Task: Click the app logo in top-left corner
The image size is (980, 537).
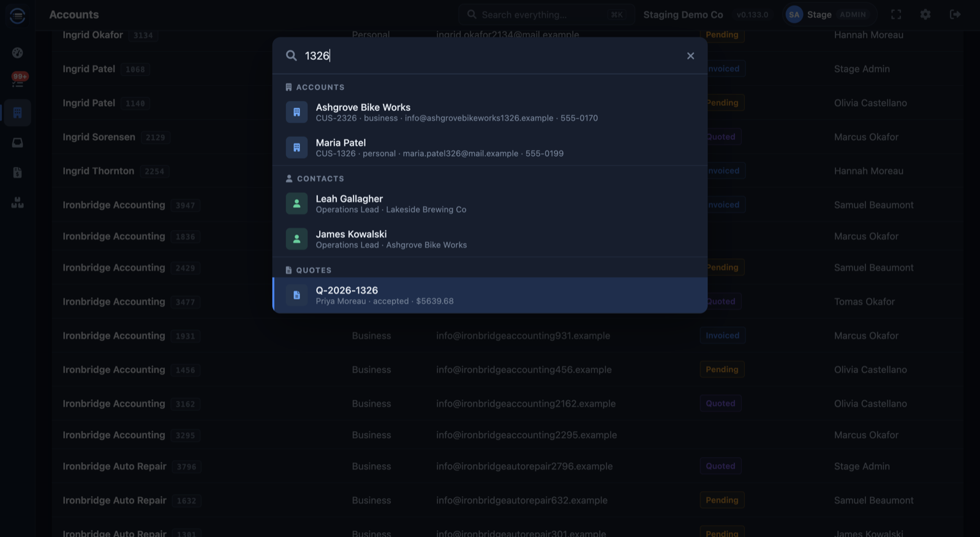Action: 17,15
